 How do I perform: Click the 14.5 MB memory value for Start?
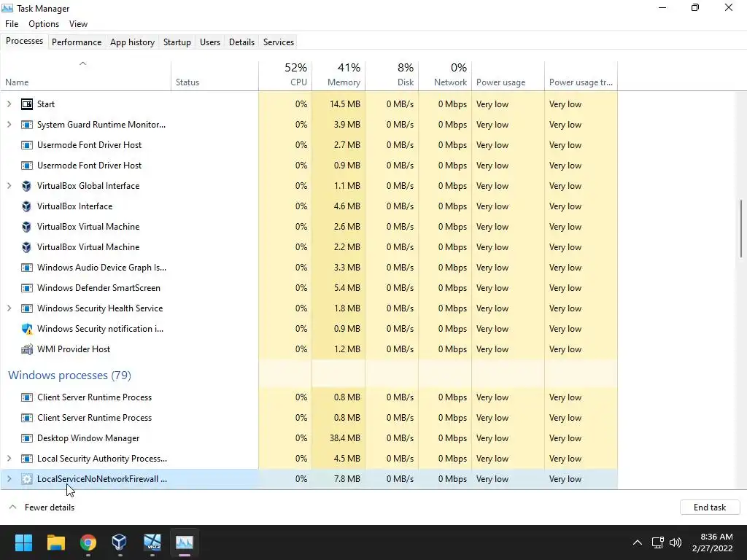(x=345, y=104)
